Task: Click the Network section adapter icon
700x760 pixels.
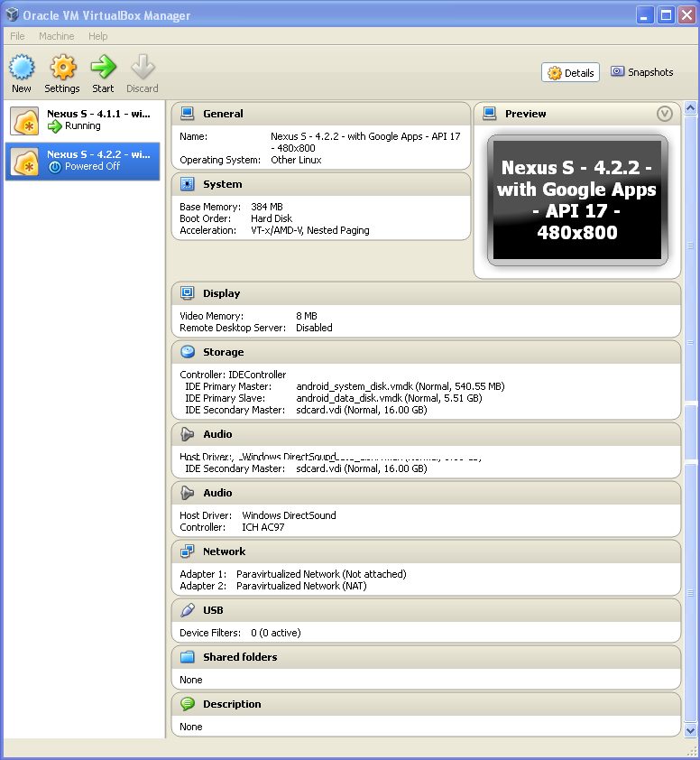Action: tap(188, 551)
